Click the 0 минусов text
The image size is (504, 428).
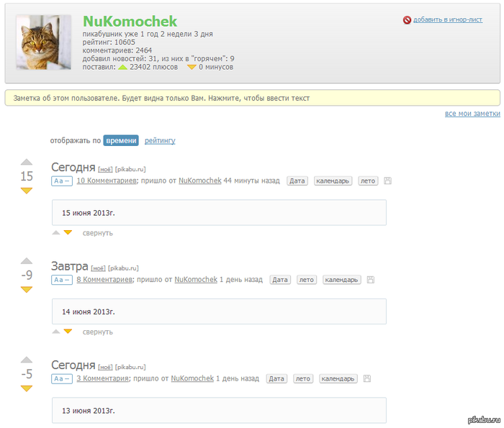[x=216, y=67]
